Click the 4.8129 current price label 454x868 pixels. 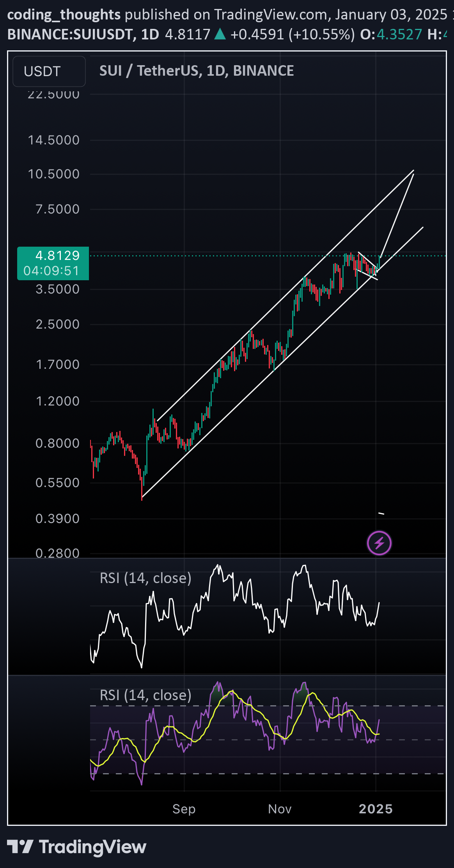coord(57,255)
